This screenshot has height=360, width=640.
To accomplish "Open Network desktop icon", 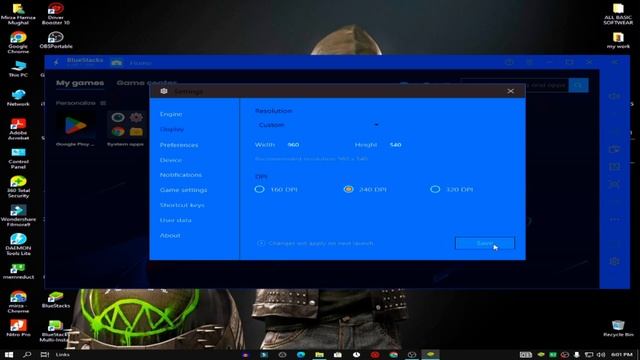I will click(18, 98).
